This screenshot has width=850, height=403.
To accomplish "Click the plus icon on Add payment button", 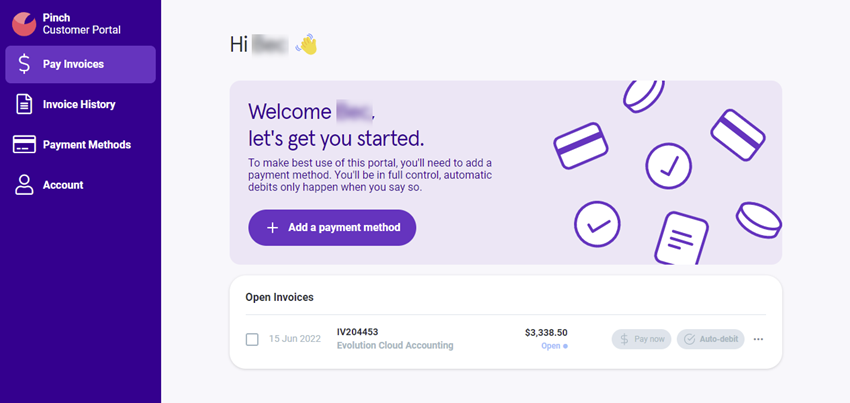I will click(273, 228).
